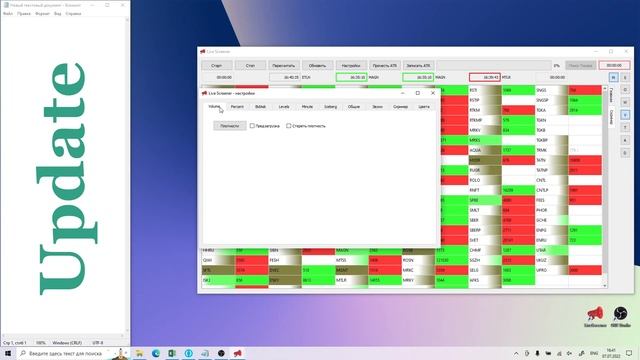640x360 pixels.
Task: Select the SBER ticker cell
Action: point(485,220)
